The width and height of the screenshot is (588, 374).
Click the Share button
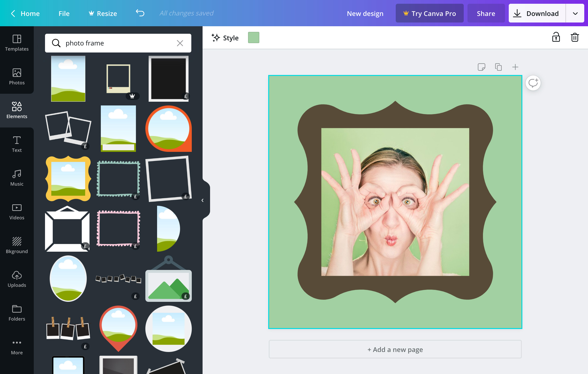(486, 13)
